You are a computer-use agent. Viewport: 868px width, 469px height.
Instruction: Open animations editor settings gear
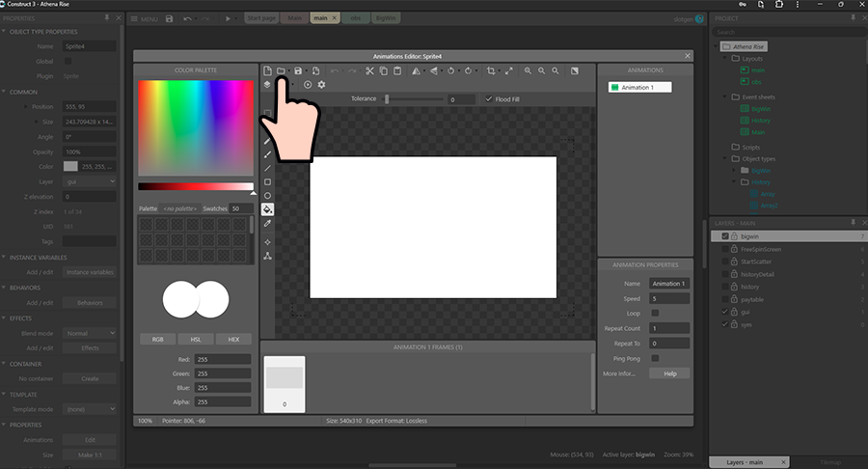321,85
